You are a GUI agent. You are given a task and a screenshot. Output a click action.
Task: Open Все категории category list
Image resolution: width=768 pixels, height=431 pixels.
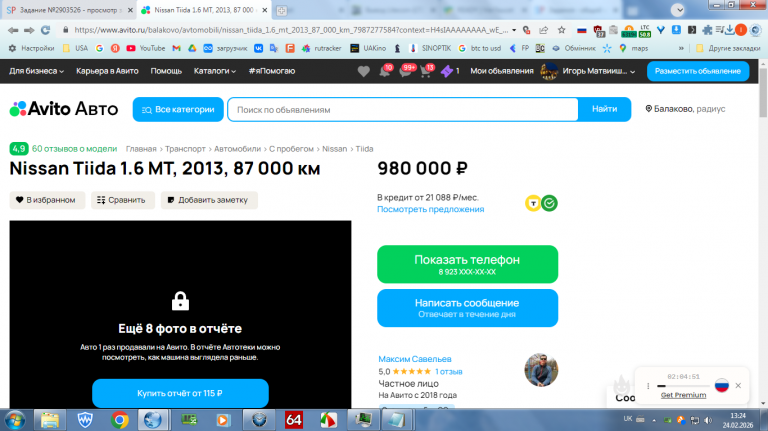178,109
